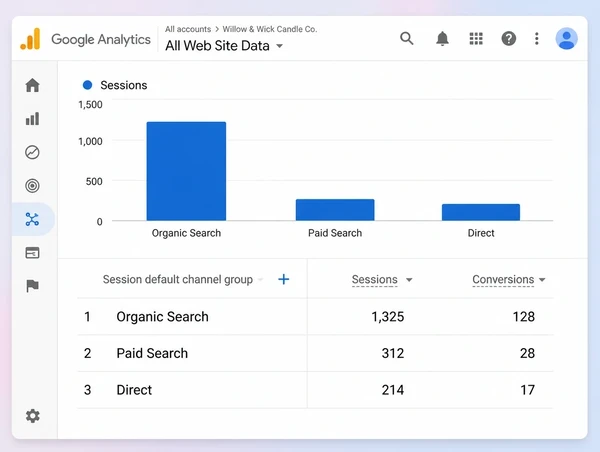Click the 1,325 sessions value
Viewport: 600px width, 452px height.
click(388, 317)
